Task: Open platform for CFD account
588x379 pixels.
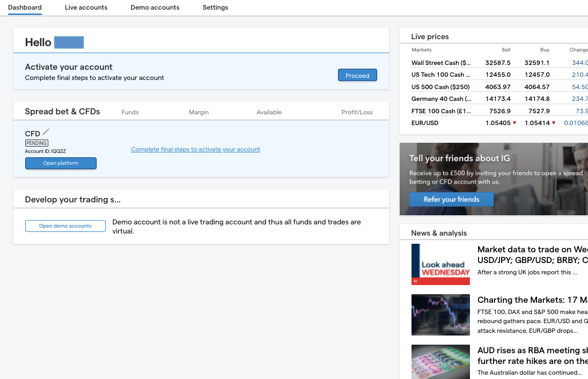Action: click(61, 163)
